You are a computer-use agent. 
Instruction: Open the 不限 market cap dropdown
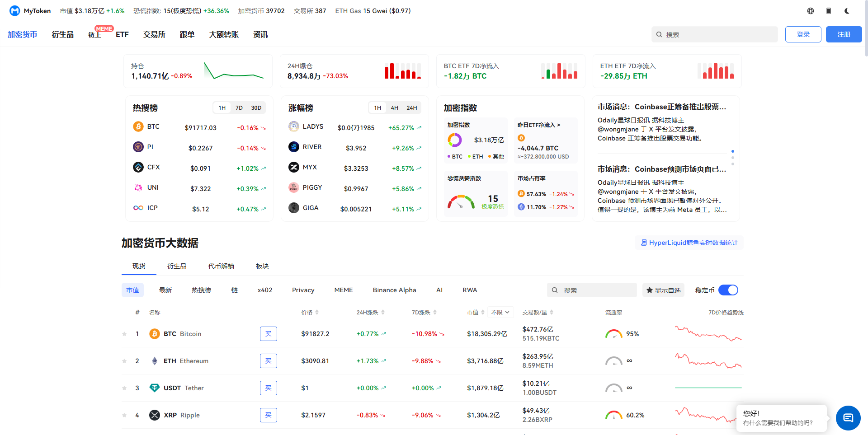(500, 312)
